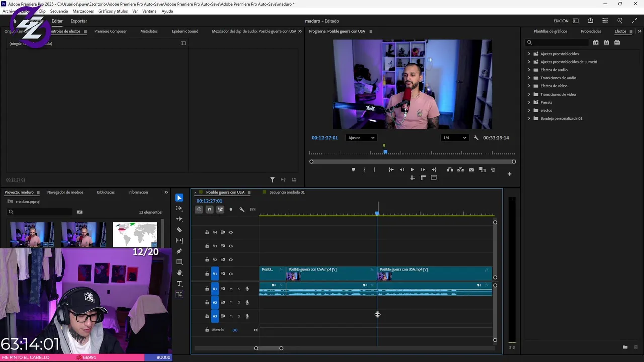
Task: Open the Secuencia menu
Action: click(x=59, y=11)
